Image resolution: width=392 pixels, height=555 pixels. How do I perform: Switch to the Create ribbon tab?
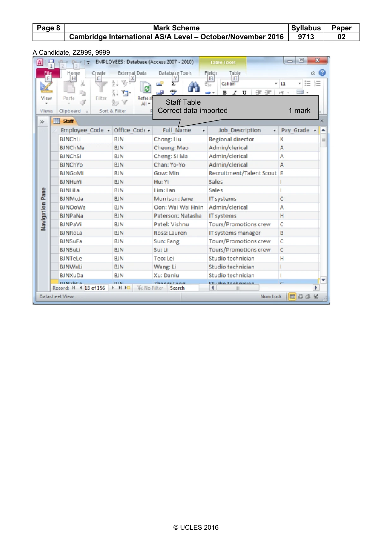click(x=99, y=73)
